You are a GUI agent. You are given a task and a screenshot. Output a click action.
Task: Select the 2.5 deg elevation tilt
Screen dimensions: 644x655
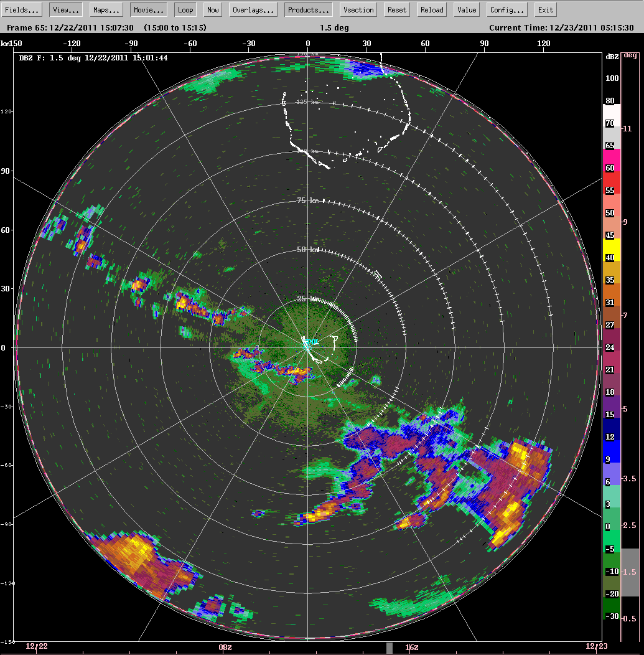630,525
